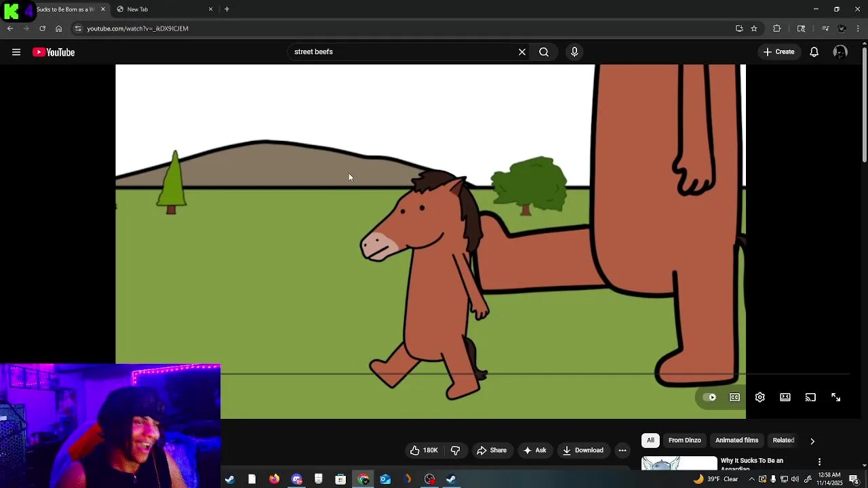This screenshot has height=488, width=868.
Task: Click the Ask button
Action: click(534, 450)
